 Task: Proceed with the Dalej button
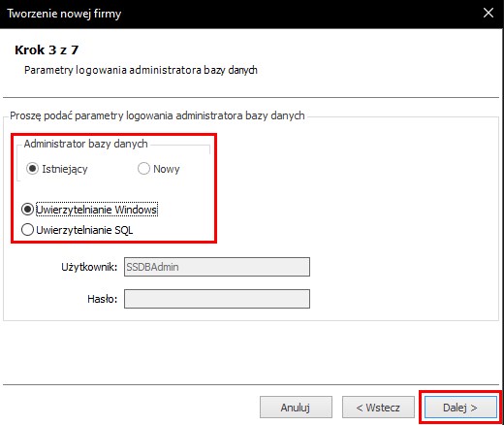460,408
